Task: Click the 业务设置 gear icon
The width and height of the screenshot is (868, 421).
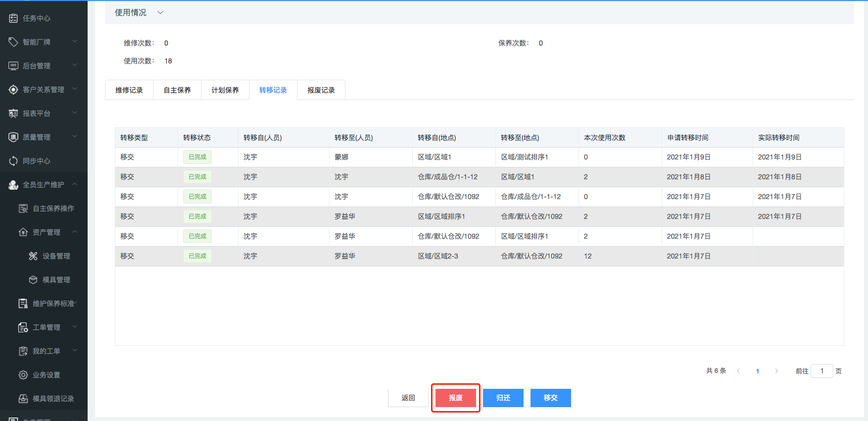Action: 23,375
